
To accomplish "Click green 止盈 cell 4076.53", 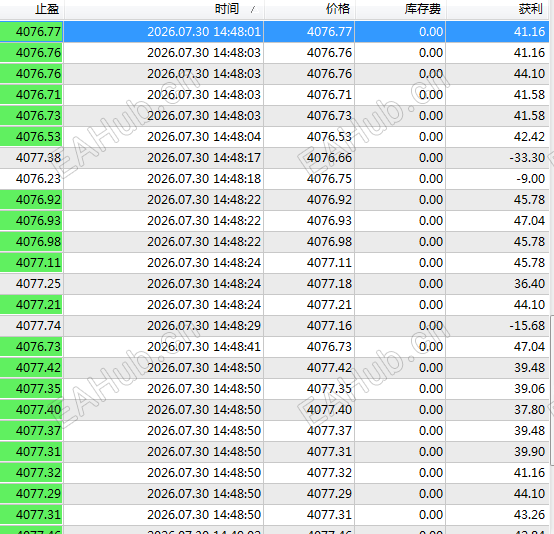I will (x=31, y=137).
